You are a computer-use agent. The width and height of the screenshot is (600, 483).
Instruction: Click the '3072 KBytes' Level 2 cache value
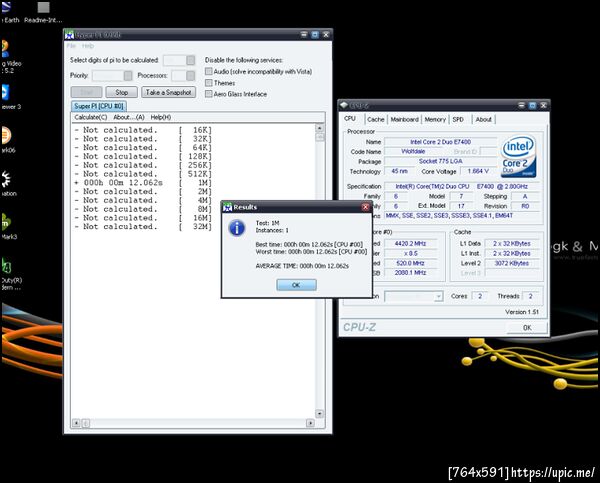512,263
